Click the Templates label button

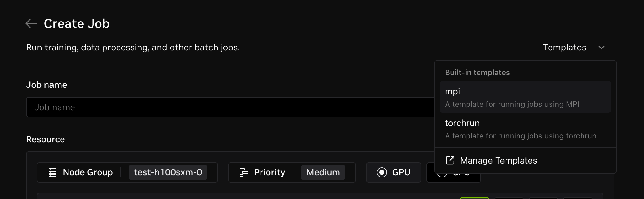click(x=564, y=48)
